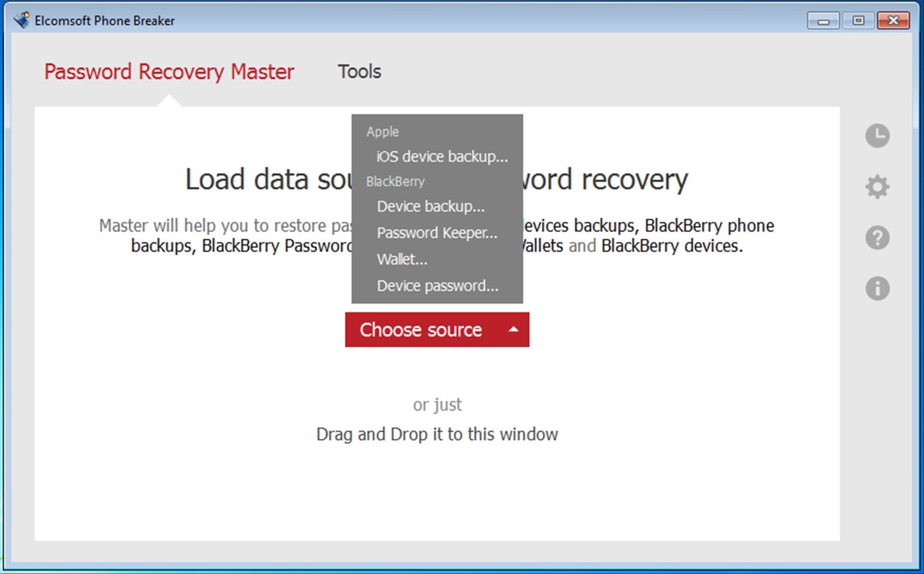Open the history clock icon
Viewport: 924px width, 574px height.
877,136
